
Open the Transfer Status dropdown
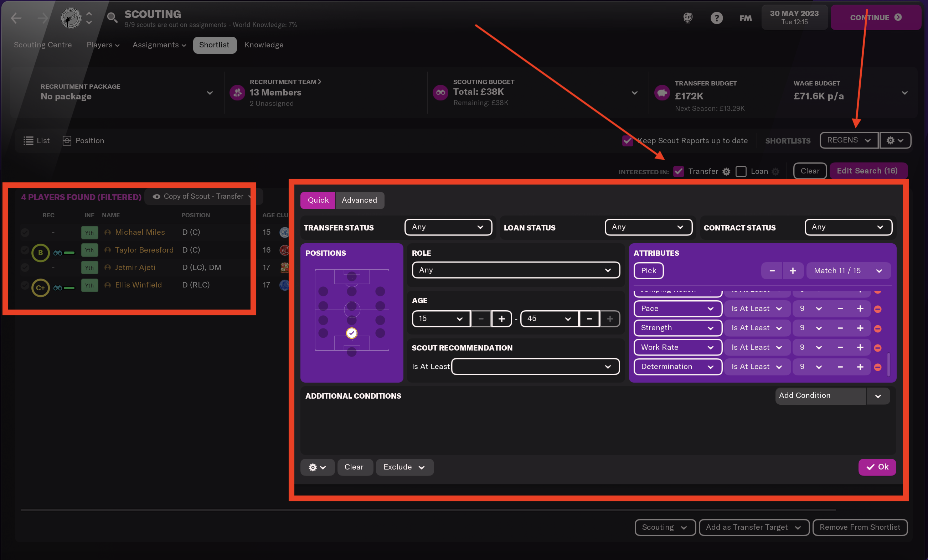(448, 227)
